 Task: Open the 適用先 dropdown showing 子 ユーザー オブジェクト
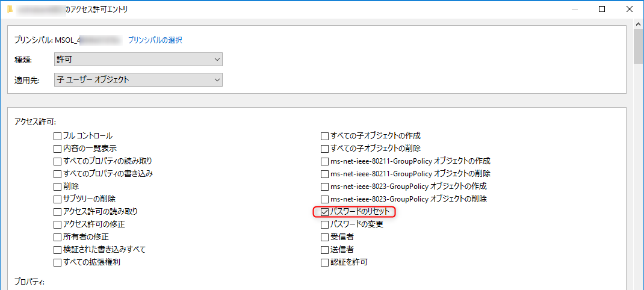point(138,79)
